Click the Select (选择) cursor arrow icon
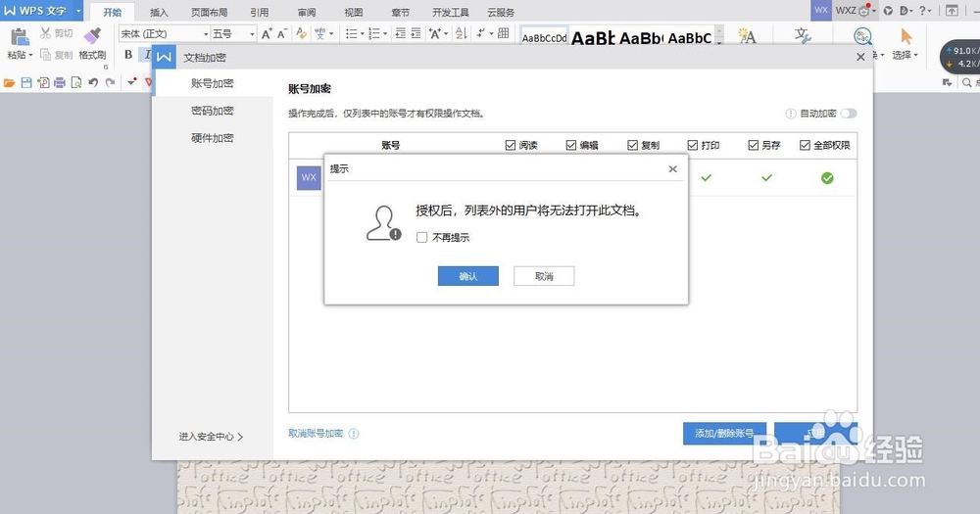 (906, 36)
